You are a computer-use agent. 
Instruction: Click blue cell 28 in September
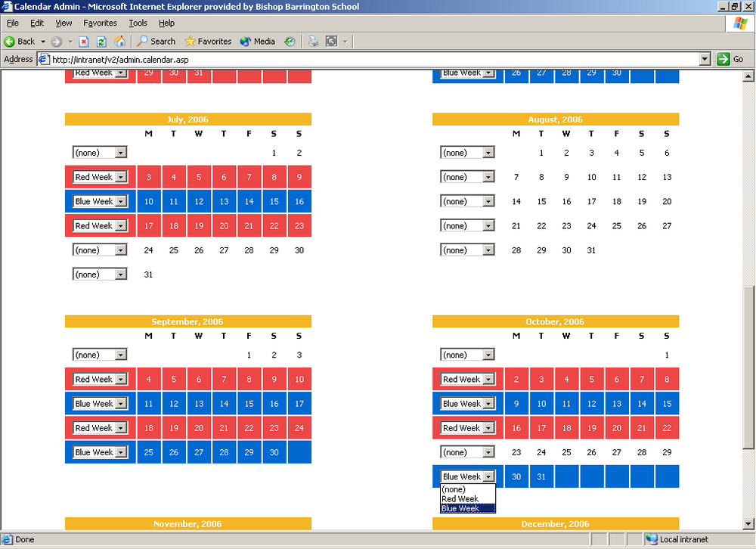coord(224,452)
